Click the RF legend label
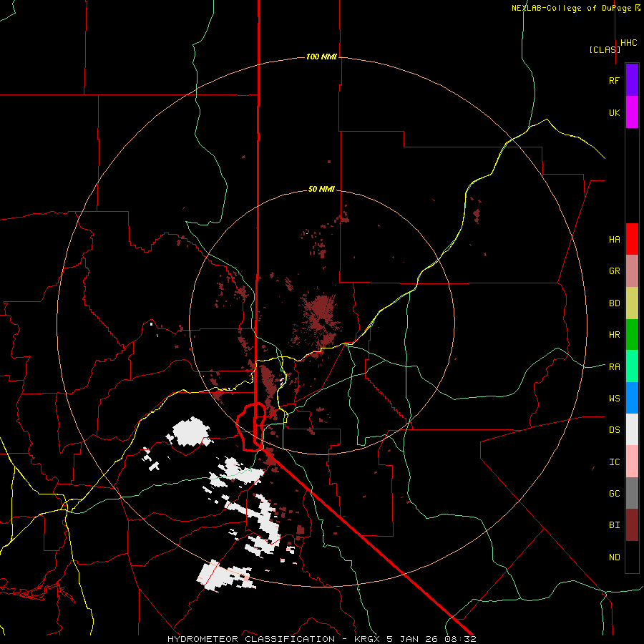The width and height of the screenshot is (644, 644). point(615,80)
